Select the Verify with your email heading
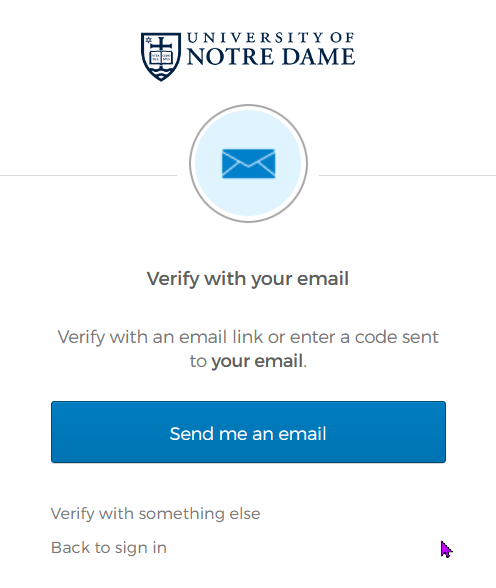 [248, 279]
